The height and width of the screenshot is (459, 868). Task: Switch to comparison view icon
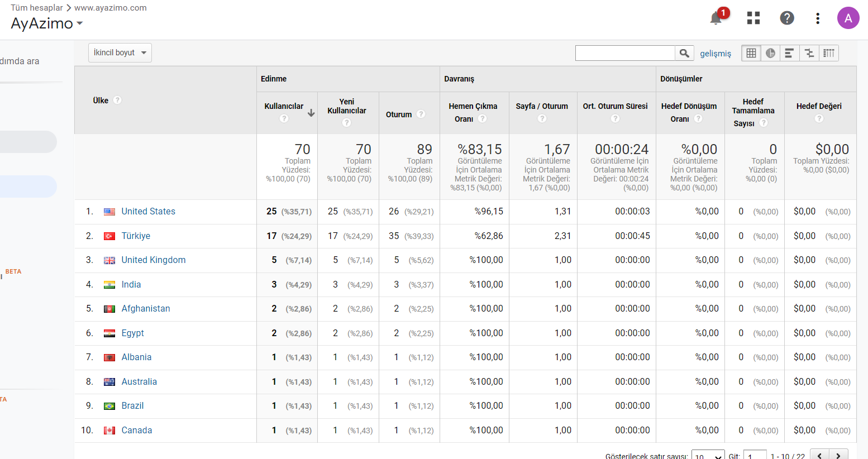pos(809,53)
